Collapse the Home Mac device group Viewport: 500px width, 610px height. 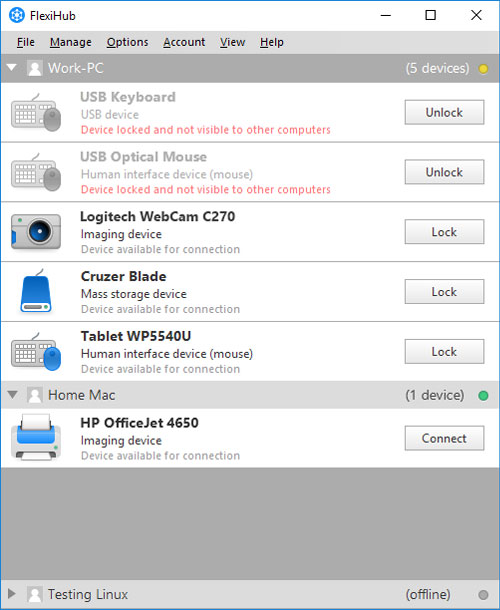(12, 395)
